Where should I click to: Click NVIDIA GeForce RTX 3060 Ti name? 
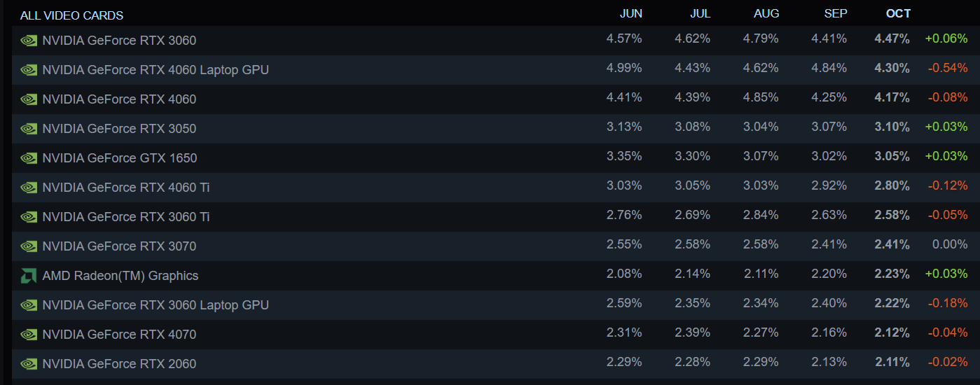coord(126,217)
